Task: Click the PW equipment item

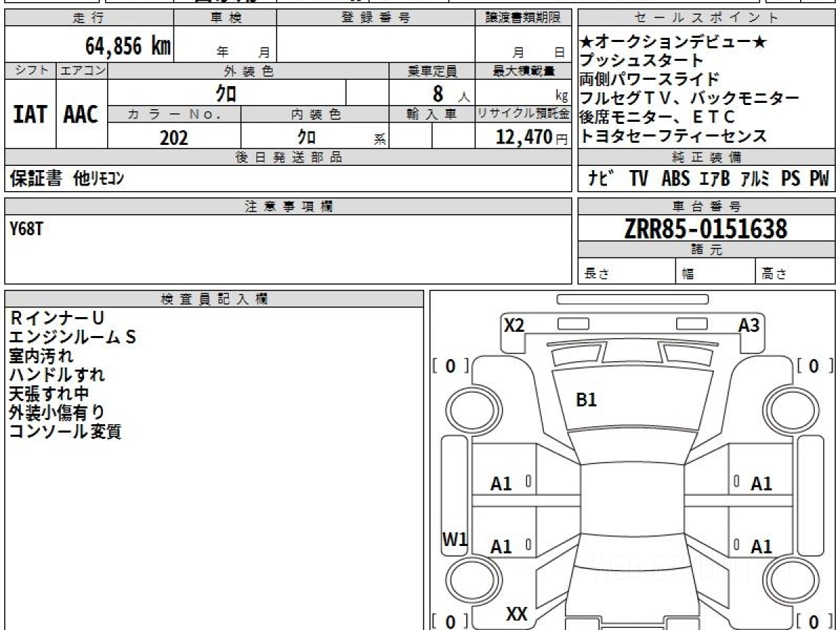Action: (819, 179)
